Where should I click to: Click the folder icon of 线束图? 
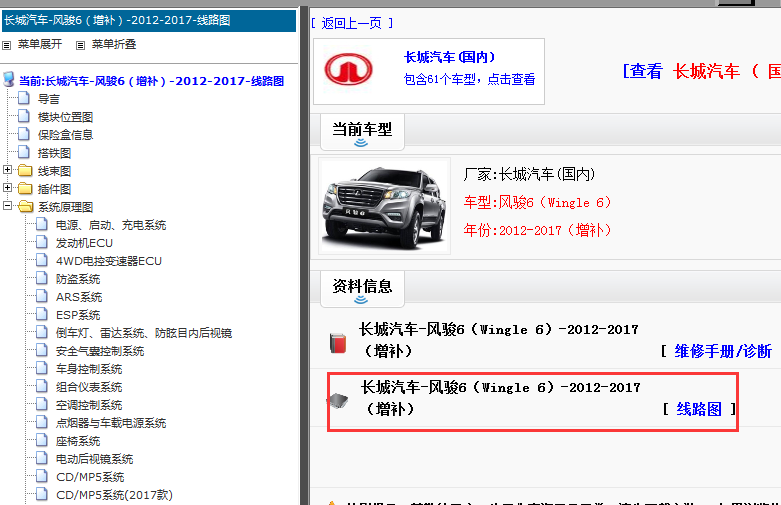click(25, 171)
